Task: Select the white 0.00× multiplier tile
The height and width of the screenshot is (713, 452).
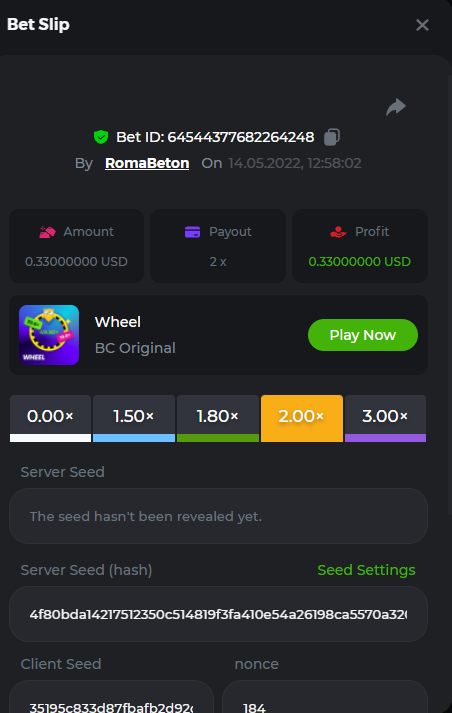Action: 50,418
